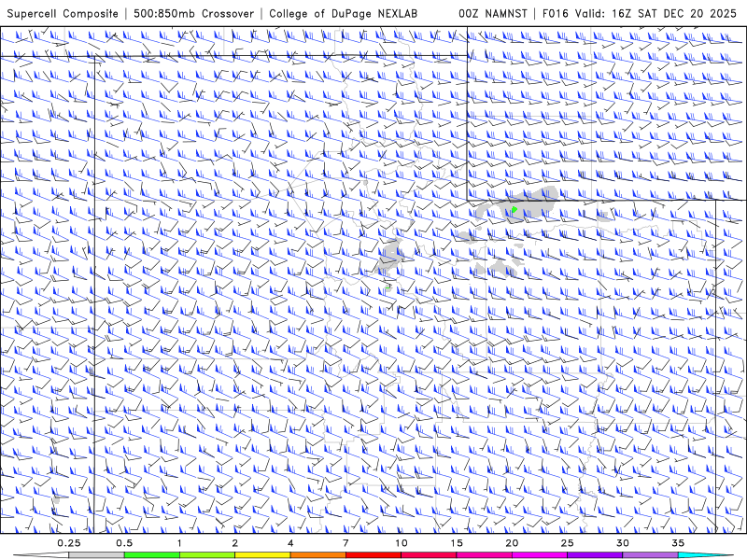Click the 'F016 Valid: 16Z SAT DEC 20 2025' text
The height and width of the screenshot is (560, 747).
tap(640, 14)
